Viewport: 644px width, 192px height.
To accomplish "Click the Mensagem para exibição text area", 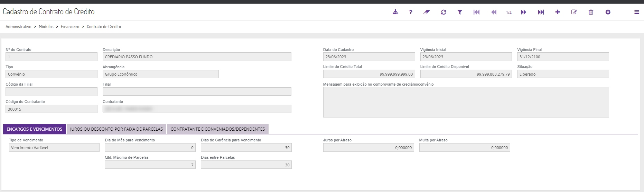I will (x=466, y=102).
